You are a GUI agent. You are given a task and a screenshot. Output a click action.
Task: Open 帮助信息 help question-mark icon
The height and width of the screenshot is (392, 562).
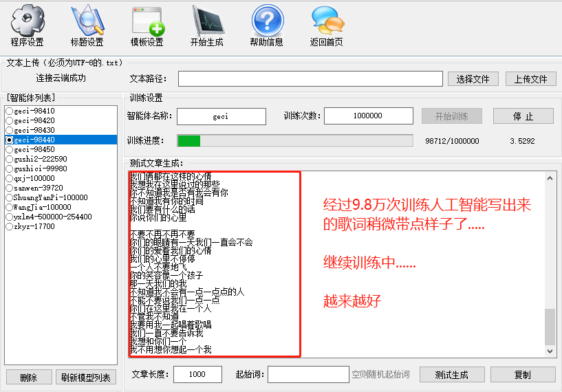click(267, 21)
